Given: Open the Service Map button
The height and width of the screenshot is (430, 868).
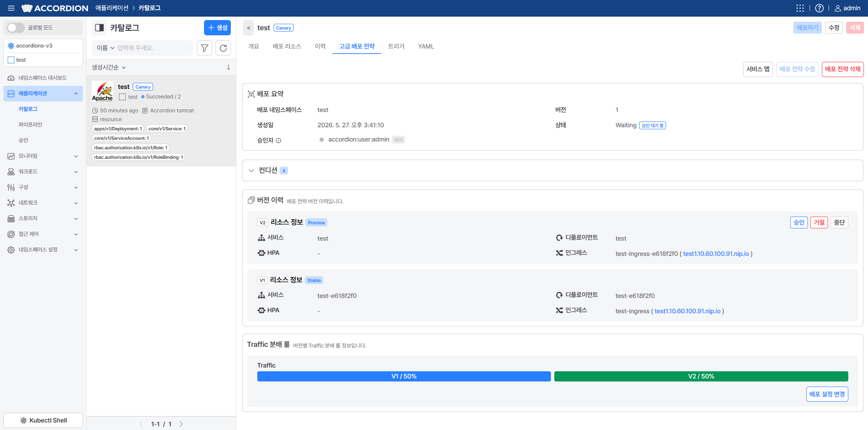Looking at the screenshot, I should 758,69.
